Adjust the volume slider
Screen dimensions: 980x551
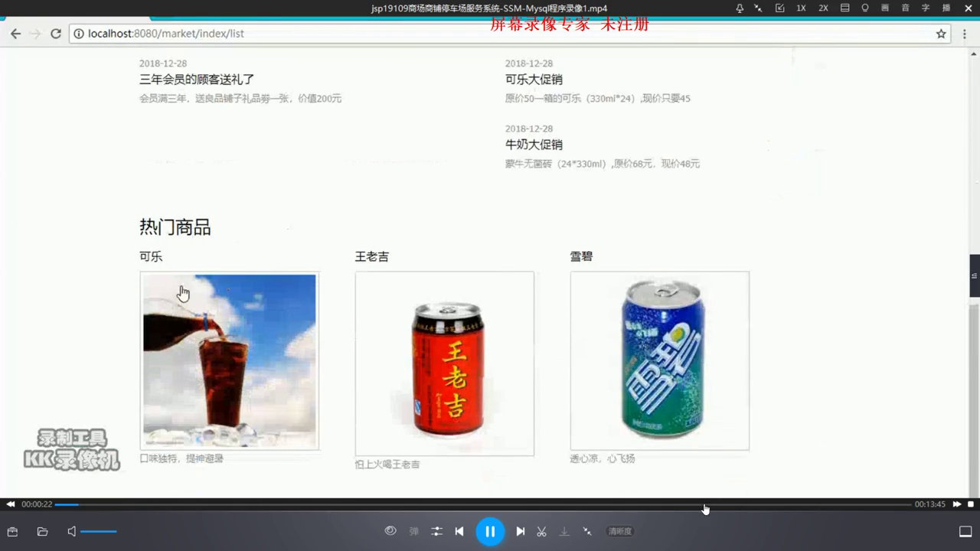[x=98, y=531]
